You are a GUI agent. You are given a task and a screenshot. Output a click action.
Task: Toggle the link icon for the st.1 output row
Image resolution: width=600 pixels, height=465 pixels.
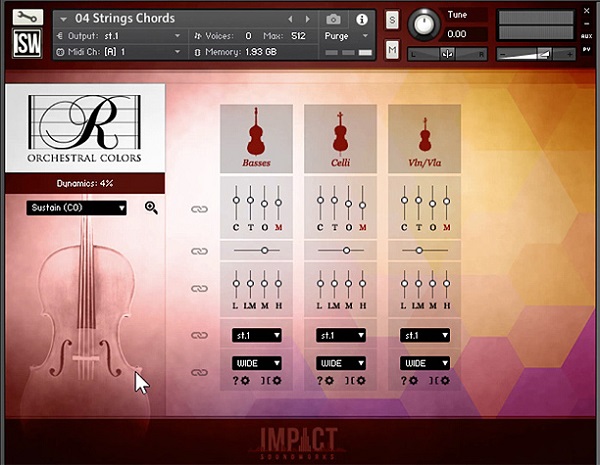point(199,335)
